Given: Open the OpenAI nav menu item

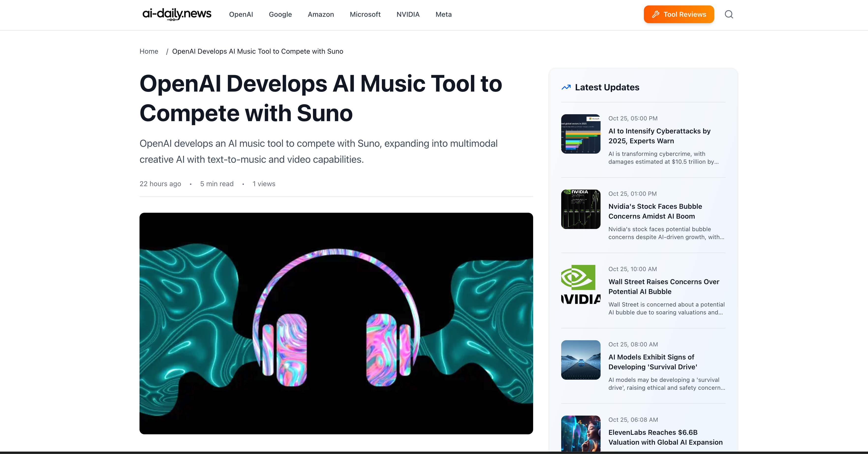Looking at the screenshot, I should click(241, 14).
